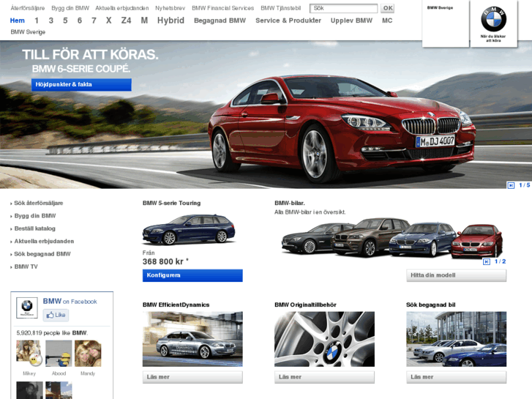532x399 pixels.
Task: Click Läs mer under BMW Originaltillbehör
Action: point(324,377)
